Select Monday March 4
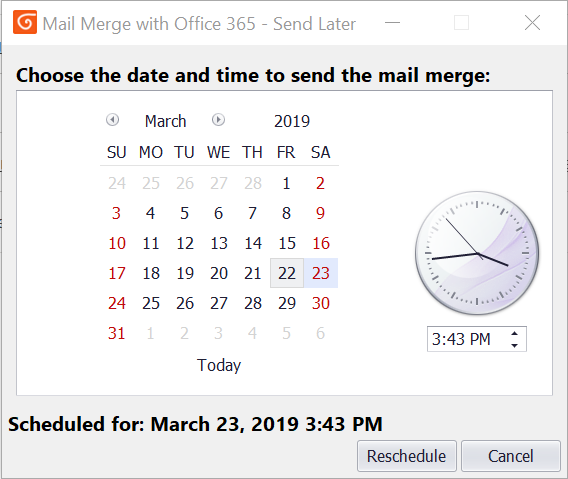 (x=151, y=213)
